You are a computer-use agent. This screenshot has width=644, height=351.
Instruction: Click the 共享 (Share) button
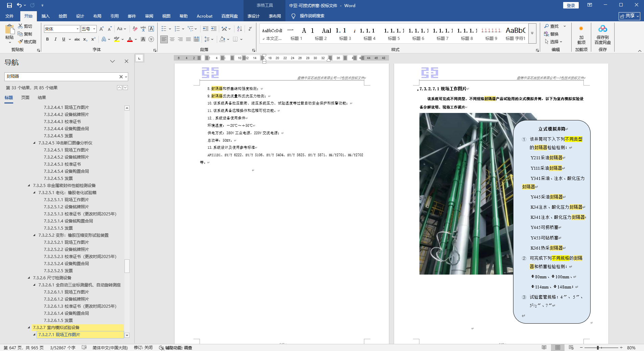pos(629,16)
